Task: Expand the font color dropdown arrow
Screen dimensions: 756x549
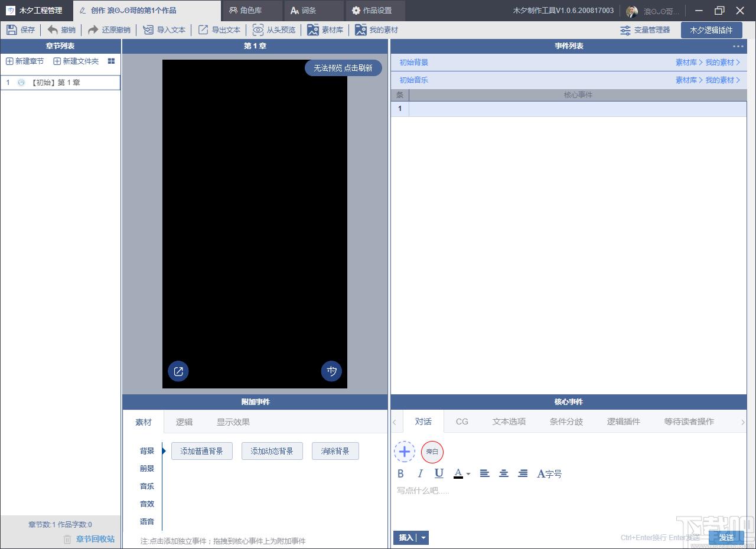Action: coord(468,473)
